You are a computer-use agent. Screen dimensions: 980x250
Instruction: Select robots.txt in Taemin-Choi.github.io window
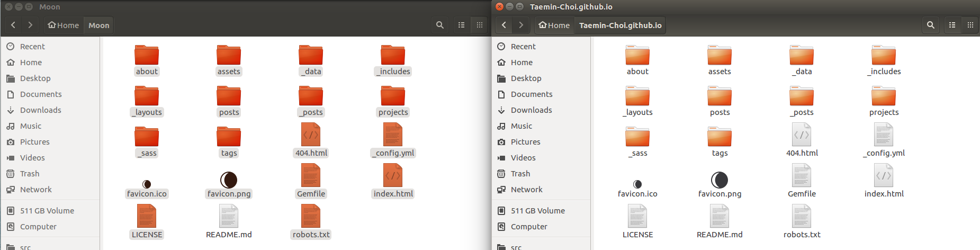802,222
